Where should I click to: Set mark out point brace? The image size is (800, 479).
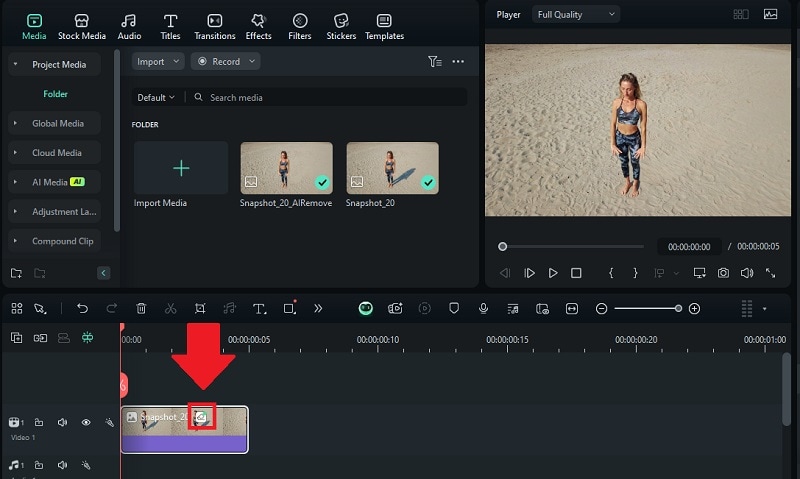point(635,273)
